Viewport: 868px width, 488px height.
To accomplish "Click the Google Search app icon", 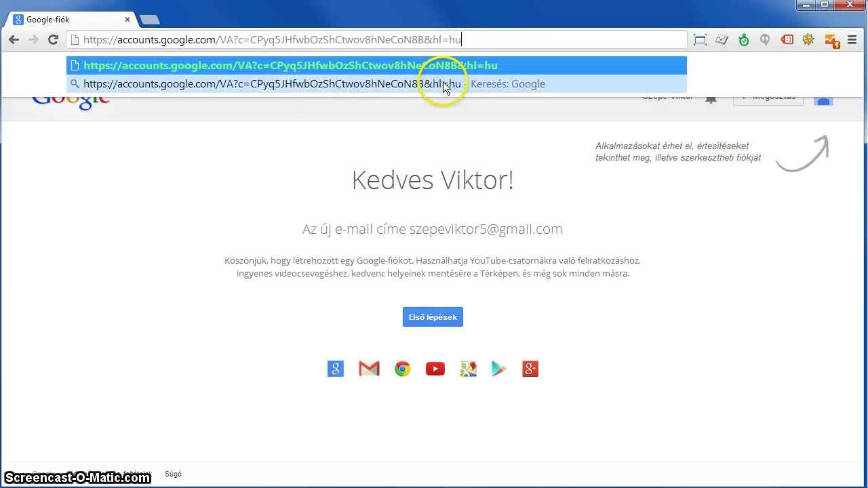I will [336, 369].
